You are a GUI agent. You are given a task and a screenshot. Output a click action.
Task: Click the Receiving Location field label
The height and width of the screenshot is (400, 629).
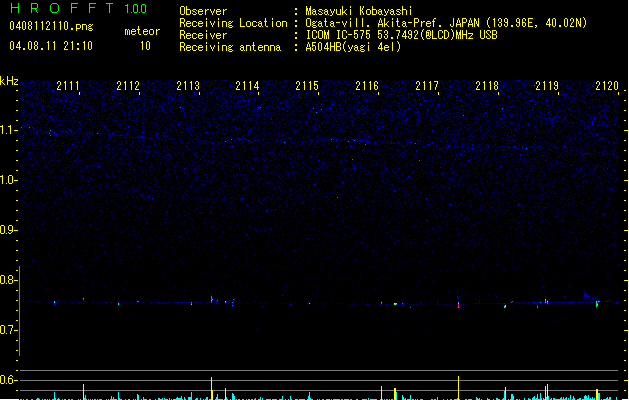(233, 23)
